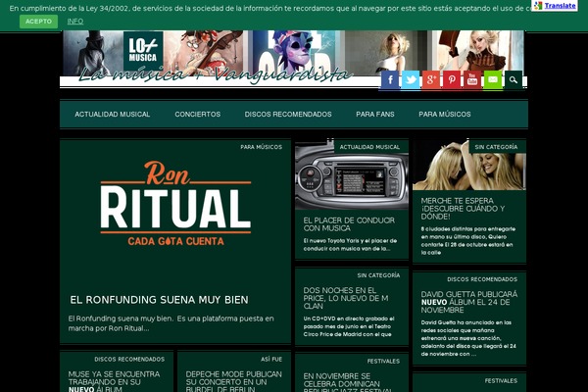This screenshot has height=392, width=588.
Task: Click the 'Un CD+DVD en directo' excerpt
Action: tap(349, 326)
